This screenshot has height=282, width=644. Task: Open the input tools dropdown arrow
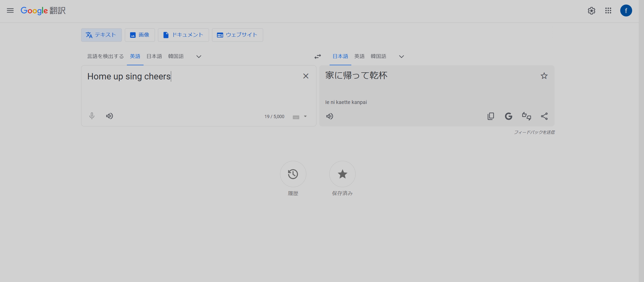tap(305, 116)
